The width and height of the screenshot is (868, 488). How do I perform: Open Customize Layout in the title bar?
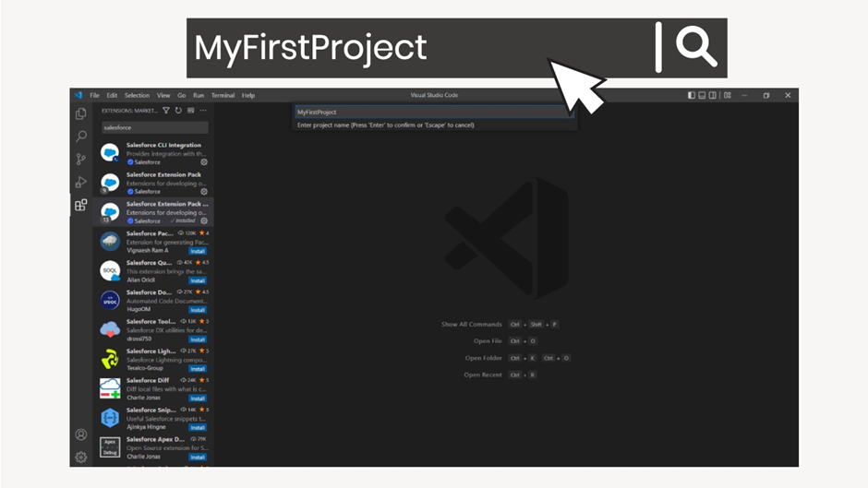728,95
